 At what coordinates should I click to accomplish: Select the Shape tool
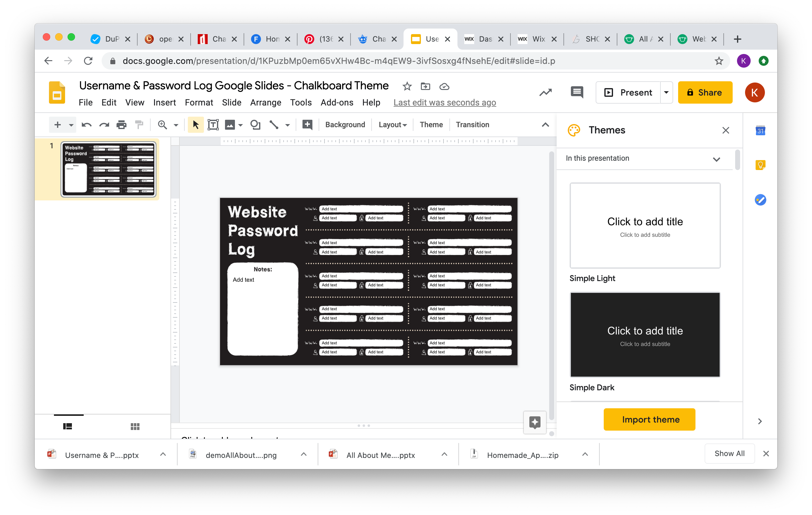tap(255, 124)
